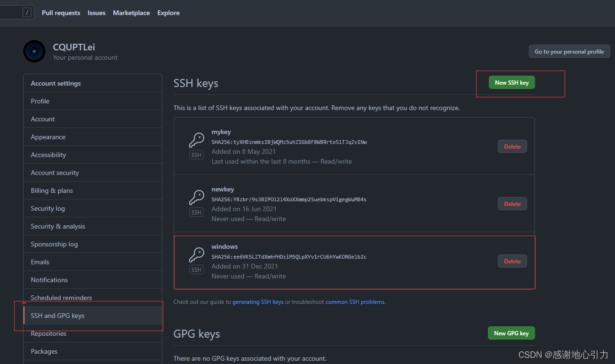Click the New GPG key button

[511, 333]
